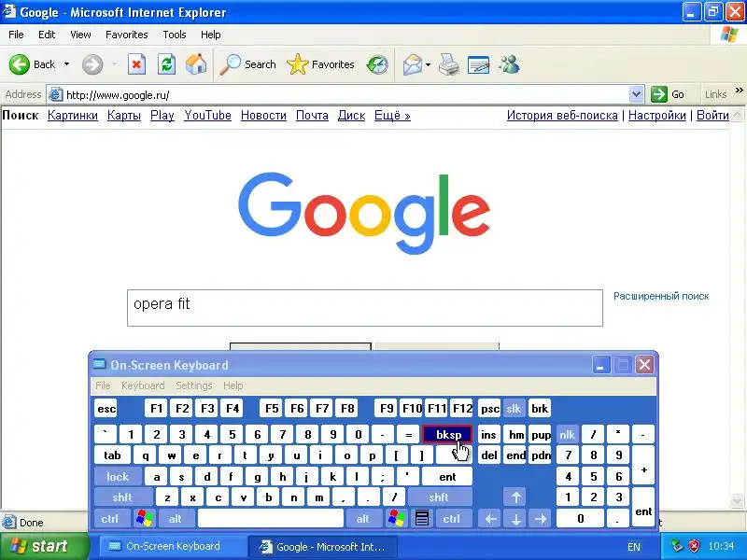Click the Войти sign-in link
This screenshot has height=560, width=747.
pyautogui.click(x=712, y=115)
